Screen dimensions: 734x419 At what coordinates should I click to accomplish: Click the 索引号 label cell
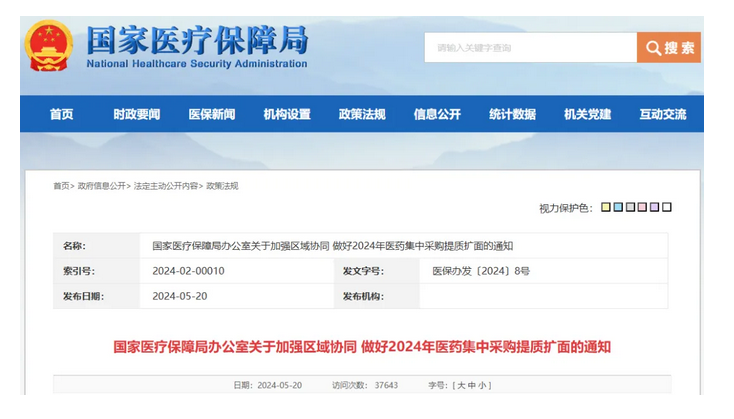point(96,271)
